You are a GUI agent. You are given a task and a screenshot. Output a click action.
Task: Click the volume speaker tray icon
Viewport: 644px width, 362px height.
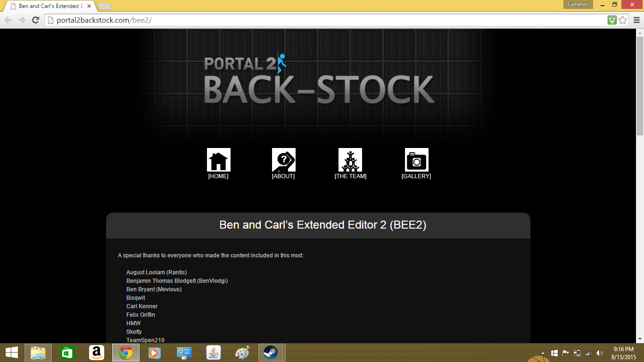pyautogui.click(x=599, y=353)
